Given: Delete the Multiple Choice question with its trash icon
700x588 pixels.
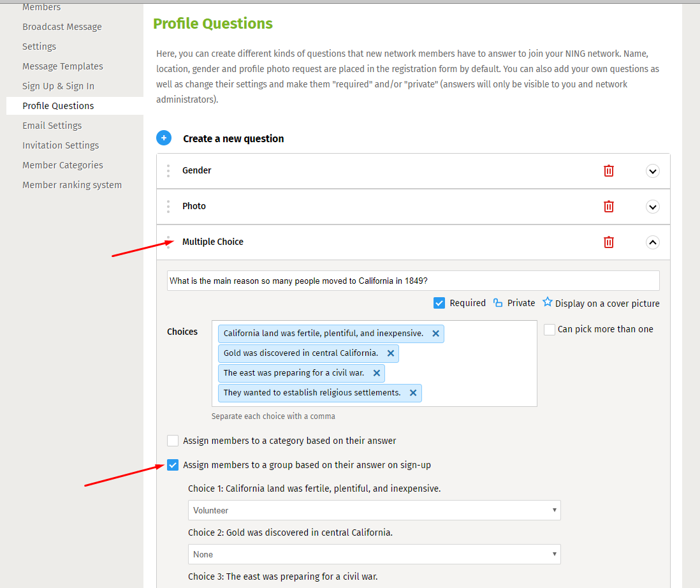Looking at the screenshot, I should click(608, 242).
